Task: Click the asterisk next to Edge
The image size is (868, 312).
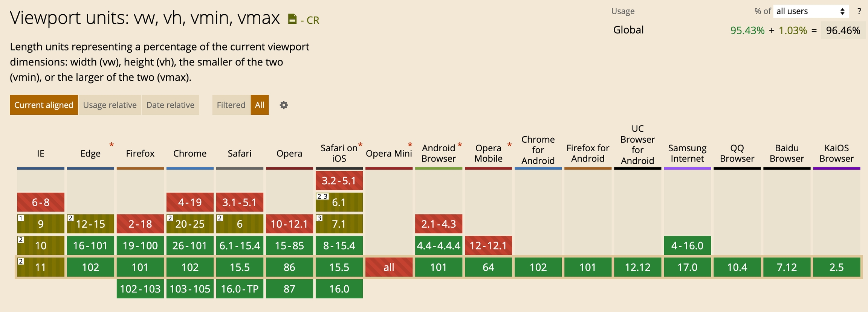Action: pyautogui.click(x=112, y=145)
